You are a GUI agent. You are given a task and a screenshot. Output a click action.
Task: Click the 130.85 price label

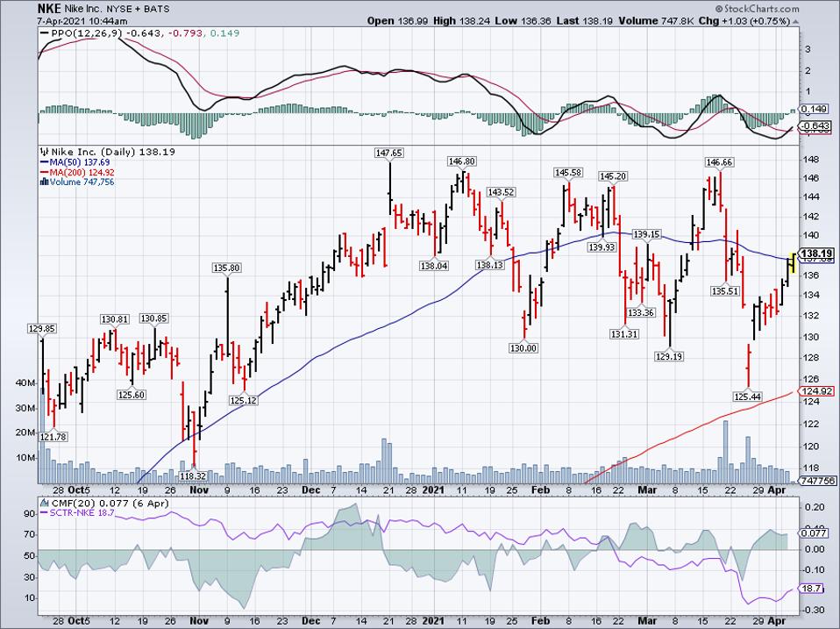(x=153, y=318)
